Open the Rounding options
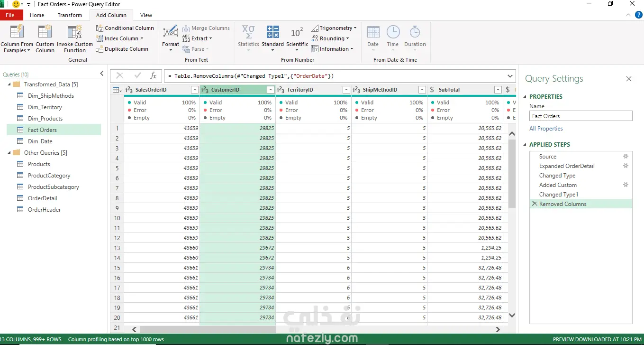Viewport: 644px width, 345px height. (330, 38)
